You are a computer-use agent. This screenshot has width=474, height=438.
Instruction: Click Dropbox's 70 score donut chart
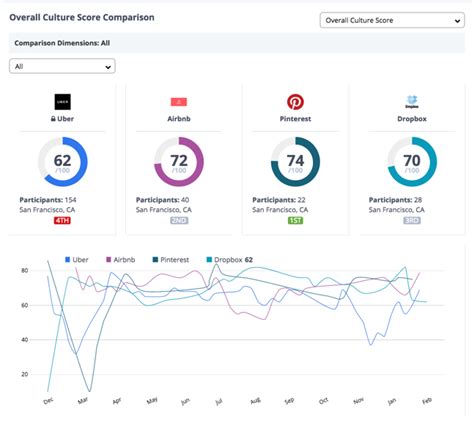click(x=412, y=162)
